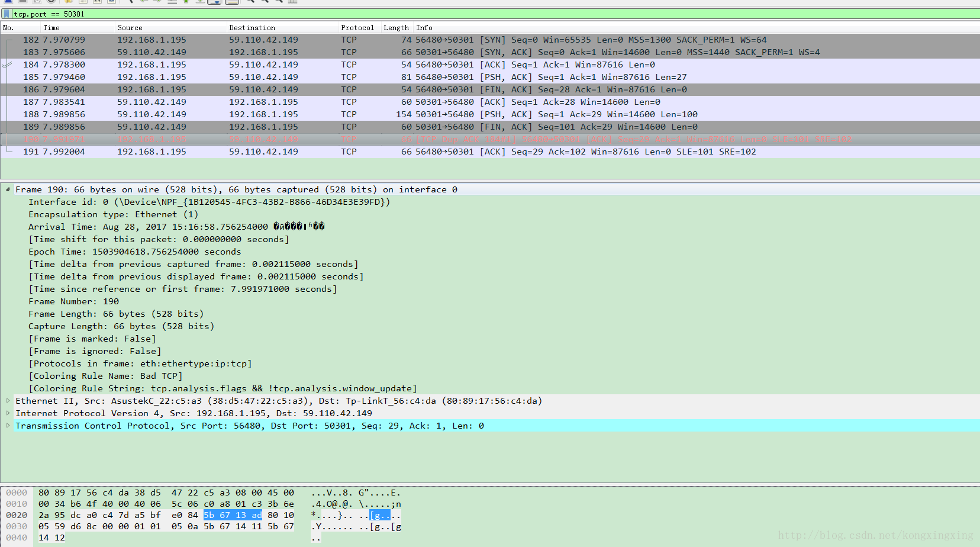Select the Ethernet II, Src: AsustekC line
The image size is (980, 547).
click(x=279, y=401)
